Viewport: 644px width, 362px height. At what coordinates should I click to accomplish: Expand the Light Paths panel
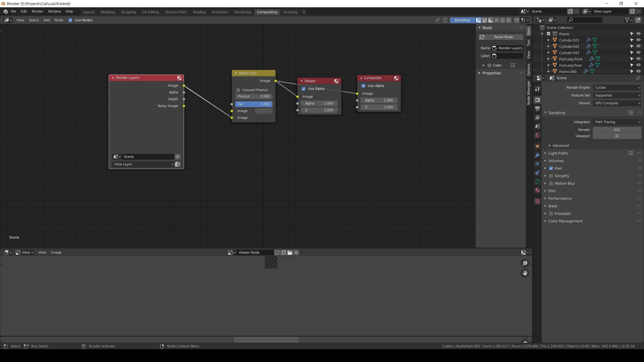(x=558, y=153)
